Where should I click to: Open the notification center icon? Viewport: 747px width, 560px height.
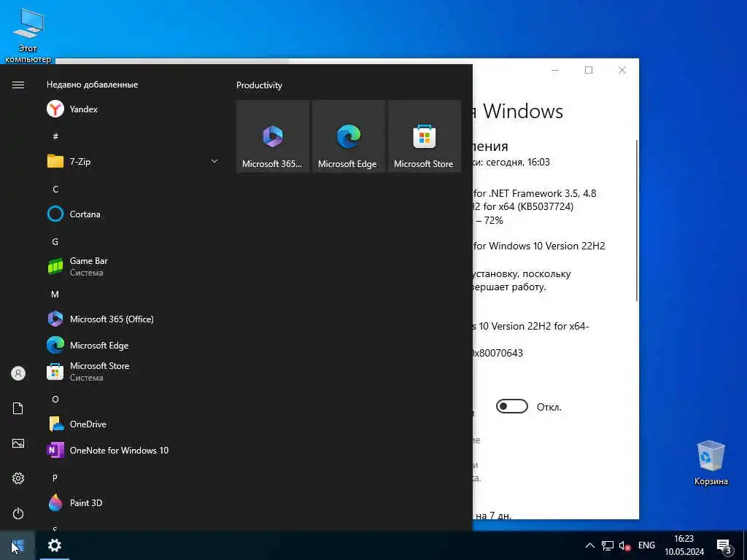click(x=724, y=546)
